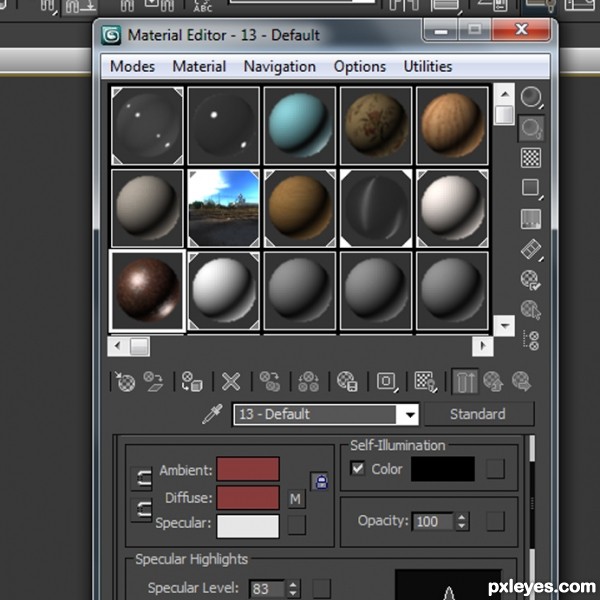Click Ambient color swatch
Screen dimensions: 600x600
(248, 468)
